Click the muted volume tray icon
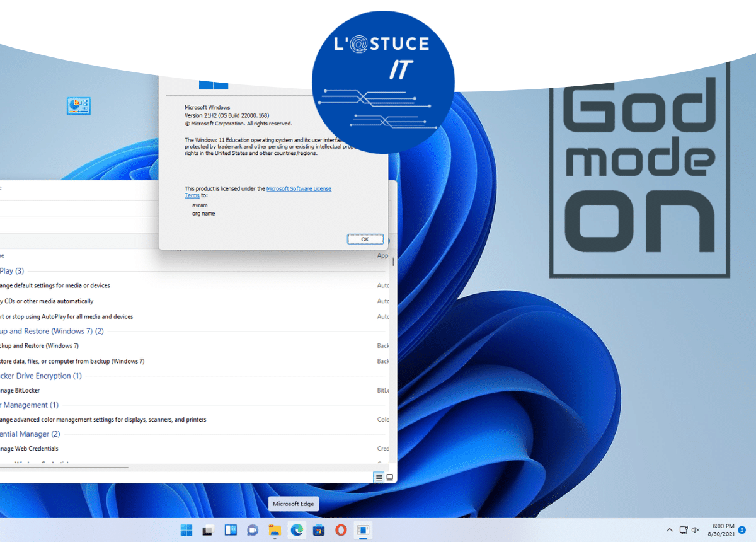756x542 pixels. tap(696, 530)
